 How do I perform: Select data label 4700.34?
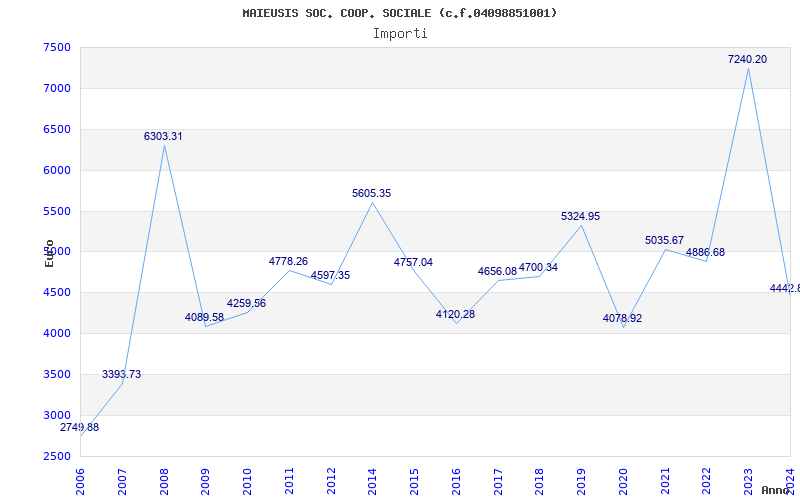[539, 267]
